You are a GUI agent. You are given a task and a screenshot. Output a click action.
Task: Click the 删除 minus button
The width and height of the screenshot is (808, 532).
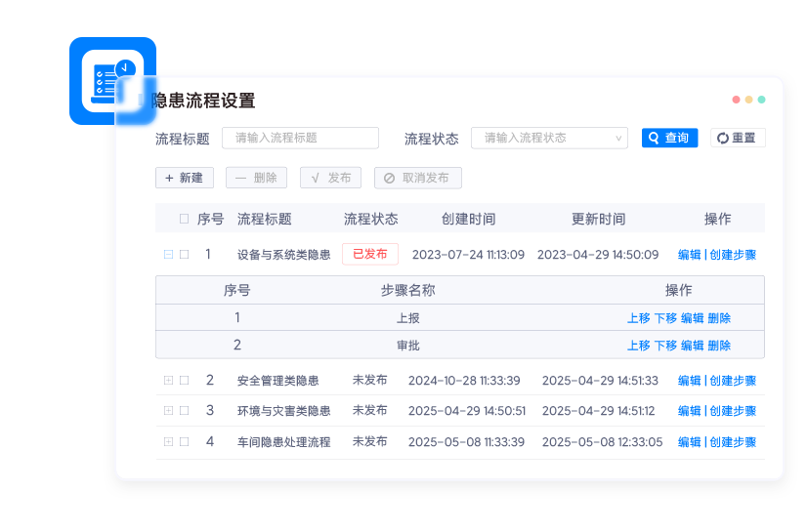256,178
